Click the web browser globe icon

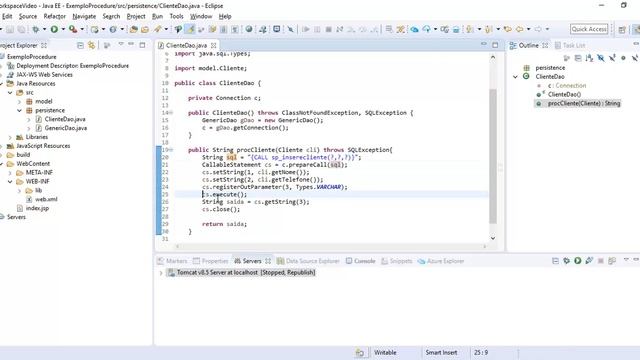point(249,29)
